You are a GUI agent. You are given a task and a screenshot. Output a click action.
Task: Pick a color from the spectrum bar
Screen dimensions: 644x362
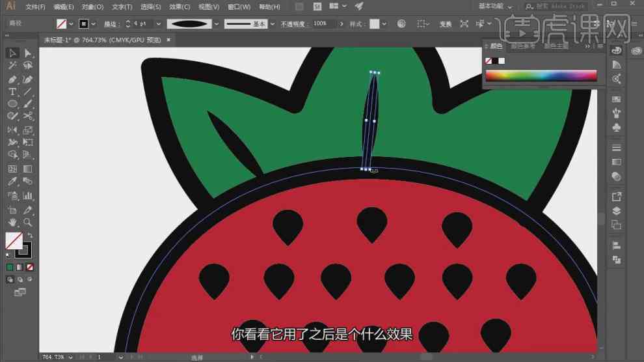pyautogui.click(x=541, y=76)
